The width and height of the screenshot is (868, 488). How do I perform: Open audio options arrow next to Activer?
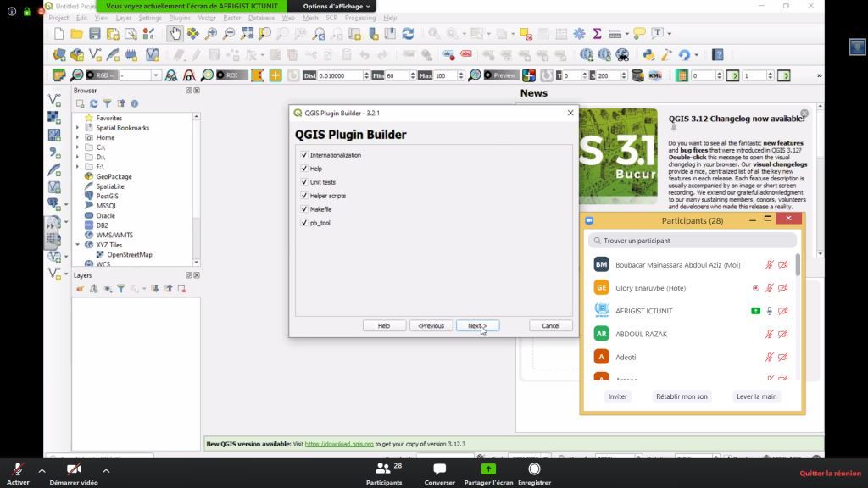(x=42, y=471)
